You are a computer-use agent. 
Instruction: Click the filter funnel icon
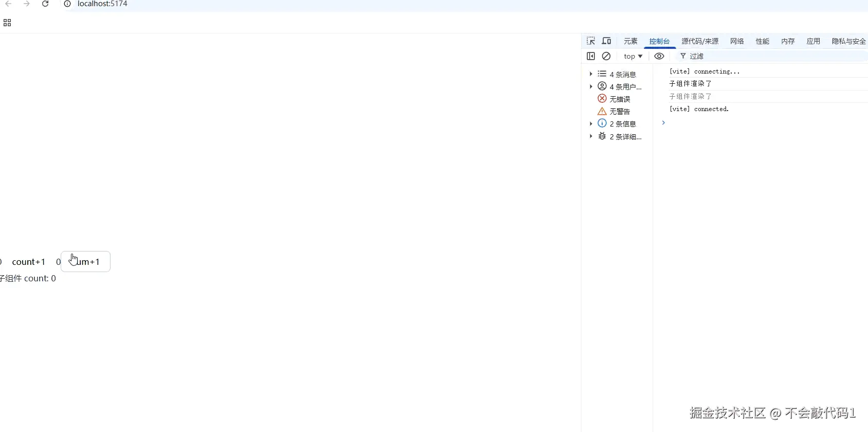(683, 56)
